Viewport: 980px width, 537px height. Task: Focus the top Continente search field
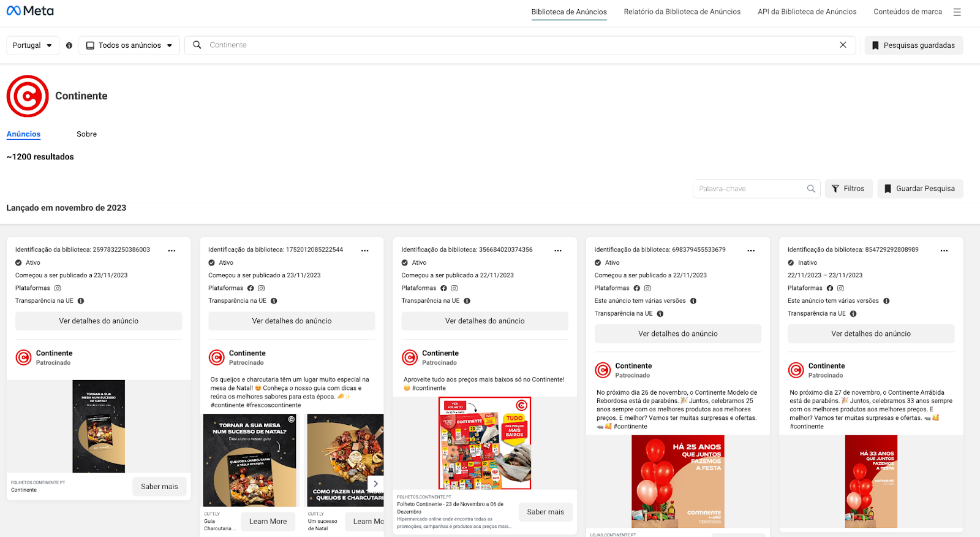[x=521, y=45]
